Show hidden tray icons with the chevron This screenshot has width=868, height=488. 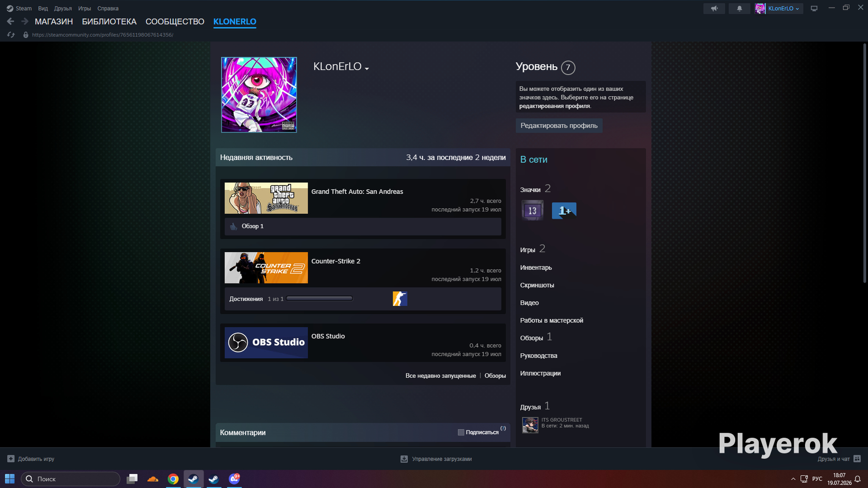point(793,479)
